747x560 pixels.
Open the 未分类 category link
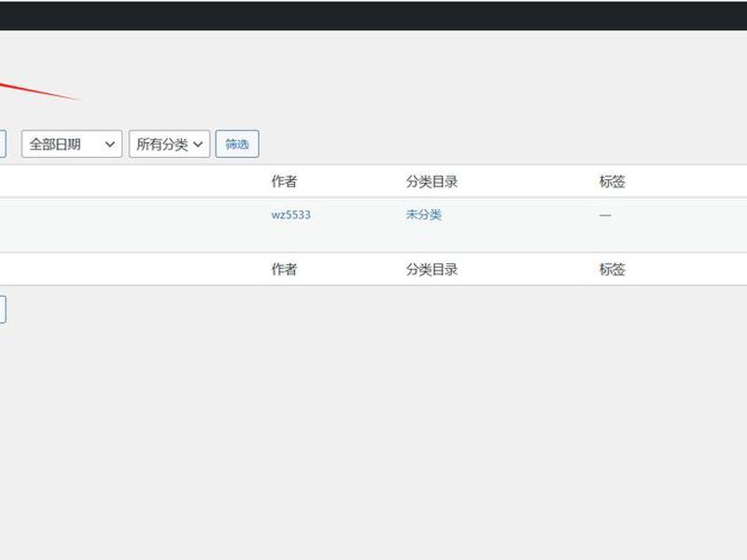tap(424, 215)
